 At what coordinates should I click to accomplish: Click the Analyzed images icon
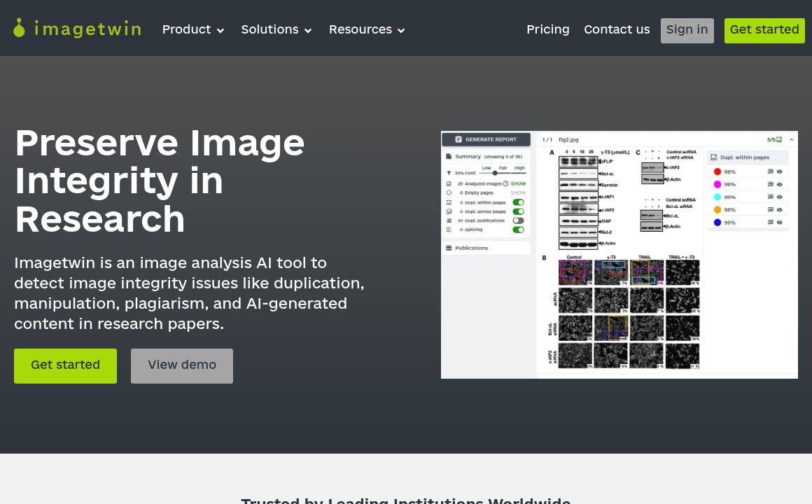[x=447, y=183]
